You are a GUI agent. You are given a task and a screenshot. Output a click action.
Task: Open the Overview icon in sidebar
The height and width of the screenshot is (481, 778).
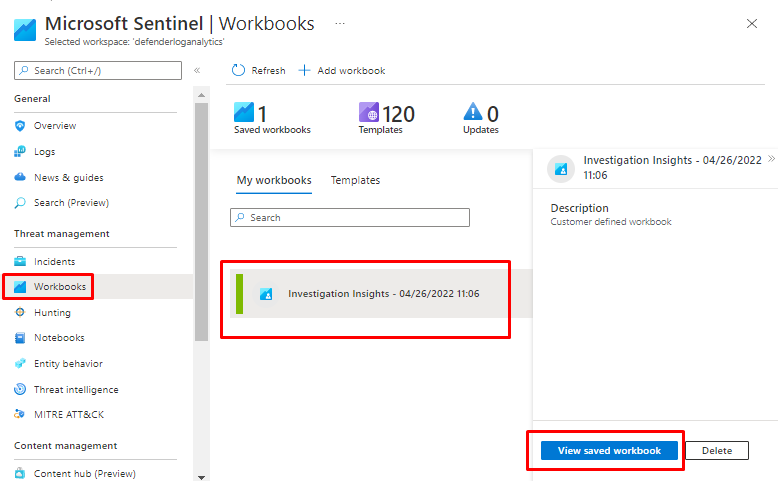click(x=20, y=126)
